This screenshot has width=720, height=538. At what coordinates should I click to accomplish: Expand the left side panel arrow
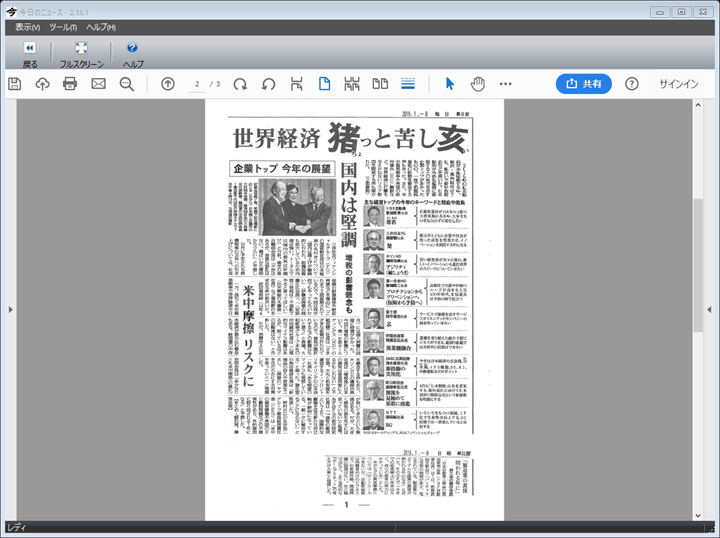[9, 310]
